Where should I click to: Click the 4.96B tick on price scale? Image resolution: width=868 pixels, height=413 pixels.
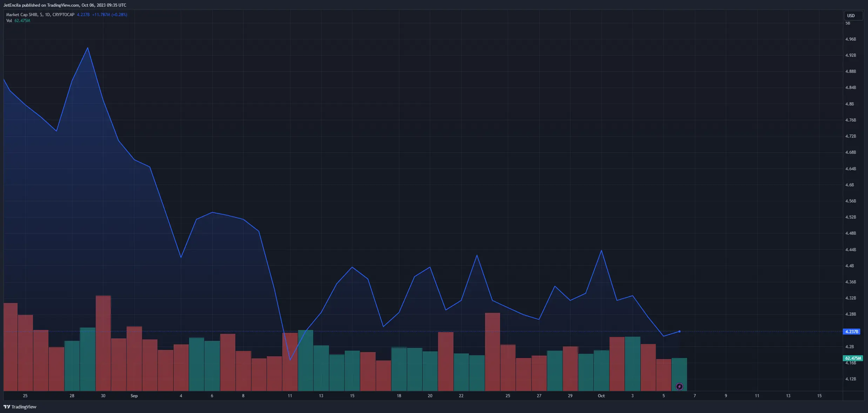850,39
